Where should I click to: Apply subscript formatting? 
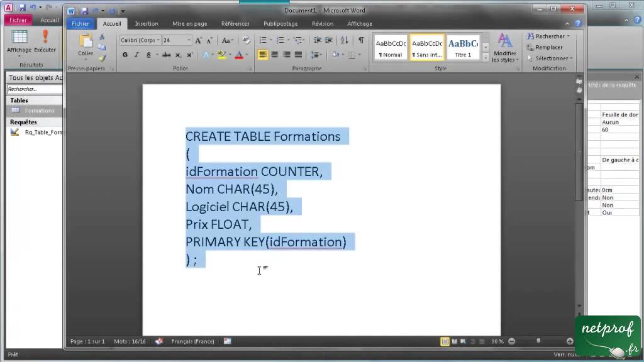178,55
